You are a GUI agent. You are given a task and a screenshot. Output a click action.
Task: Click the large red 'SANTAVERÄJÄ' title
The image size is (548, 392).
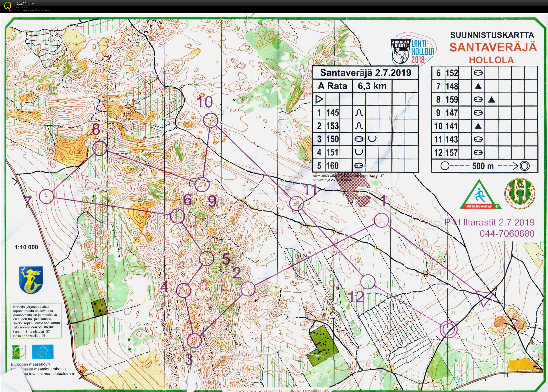click(x=493, y=47)
